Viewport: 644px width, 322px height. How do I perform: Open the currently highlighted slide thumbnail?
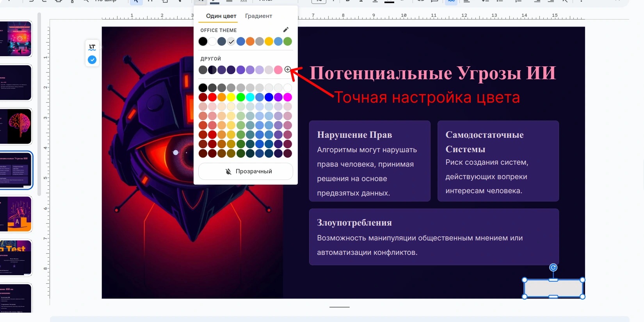(x=16, y=170)
